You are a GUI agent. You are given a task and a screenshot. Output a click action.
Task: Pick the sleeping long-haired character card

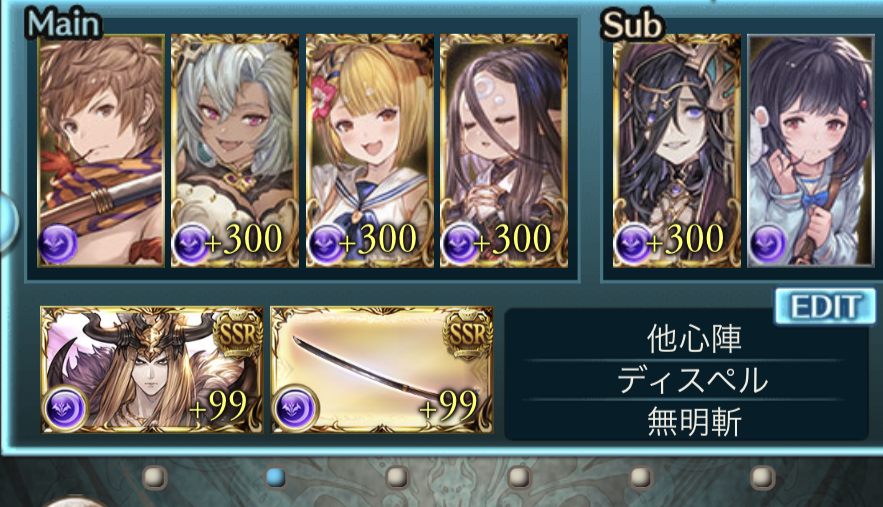(504, 150)
